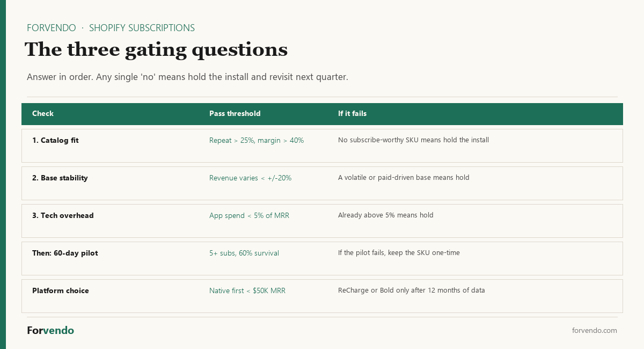Select the '3. Tech overhead' row label
Screen dimensions: 644x349
[63, 215]
